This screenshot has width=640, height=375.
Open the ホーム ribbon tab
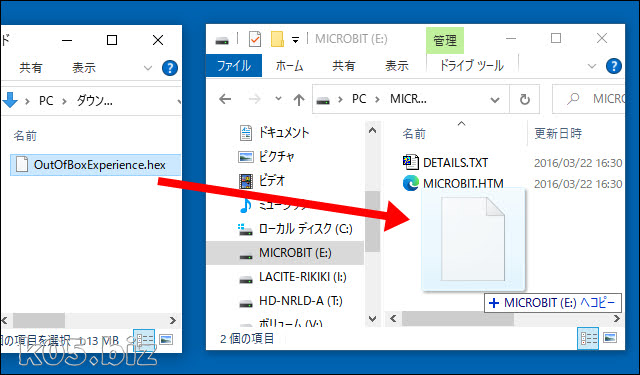coord(289,66)
